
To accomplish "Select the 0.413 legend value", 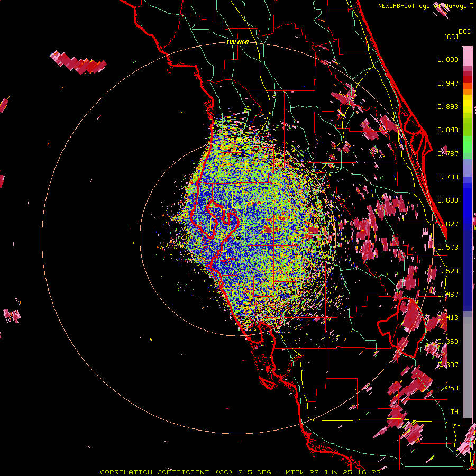I will click(x=448, y=318).
